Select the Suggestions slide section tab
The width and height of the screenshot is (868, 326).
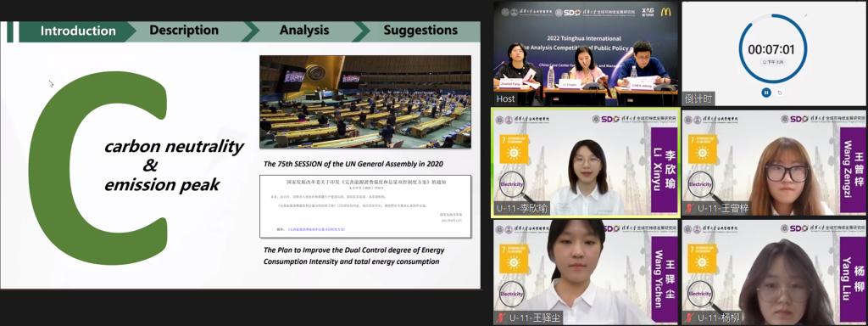pyautogui.click(x=420, y=31)
